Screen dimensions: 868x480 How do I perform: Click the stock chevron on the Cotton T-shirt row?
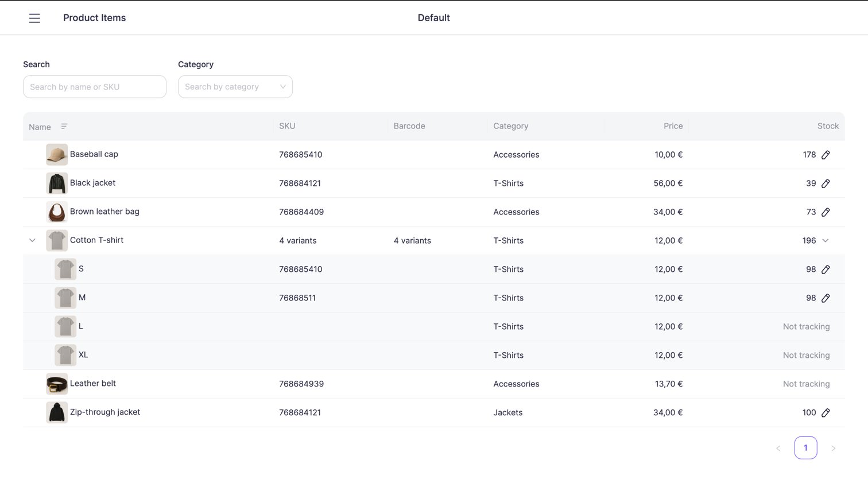[826, 241]
